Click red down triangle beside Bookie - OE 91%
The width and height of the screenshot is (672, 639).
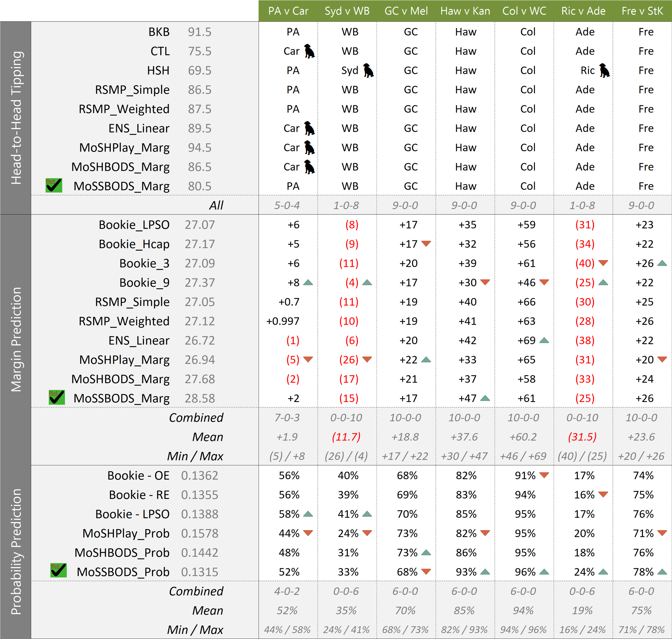point(544,475)
